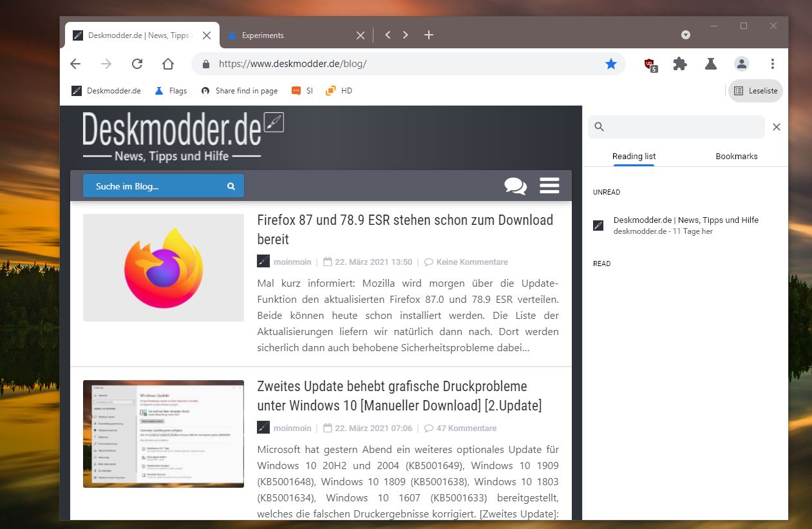Click the Suche im Blog search field

click(164, 186)
